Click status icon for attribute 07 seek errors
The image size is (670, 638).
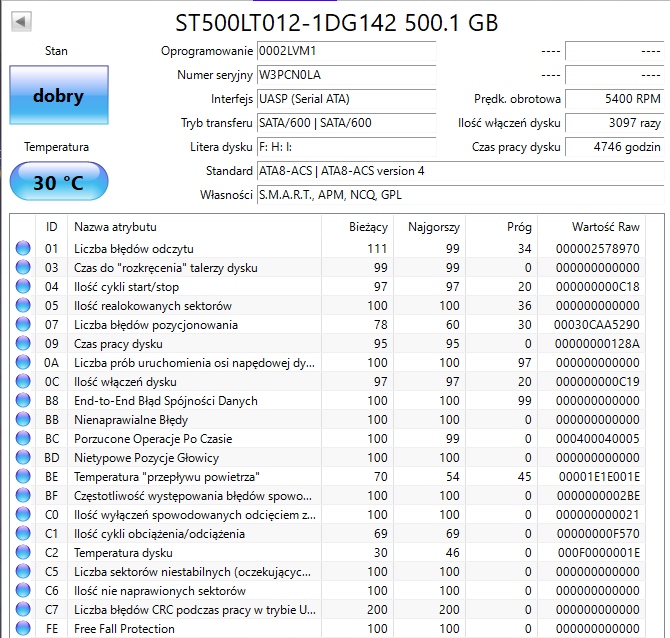click(23, 324)
